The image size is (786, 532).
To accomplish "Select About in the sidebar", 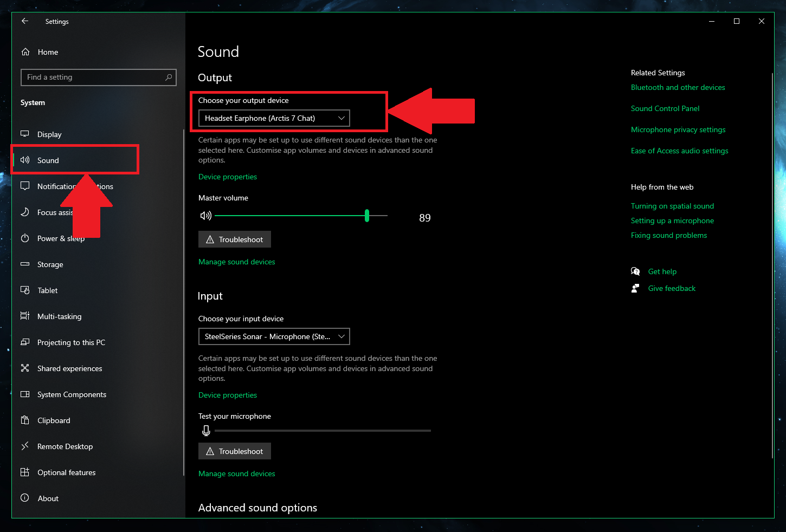I will (x=48, y=498).
